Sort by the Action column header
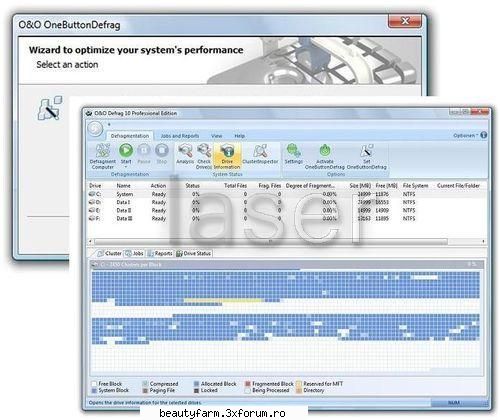 point(158,186)
